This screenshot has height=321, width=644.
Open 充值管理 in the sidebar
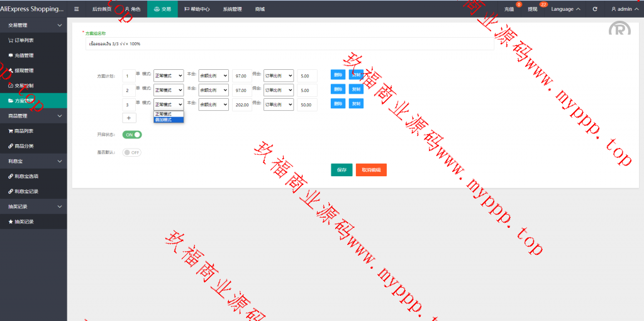click(24, 55)
